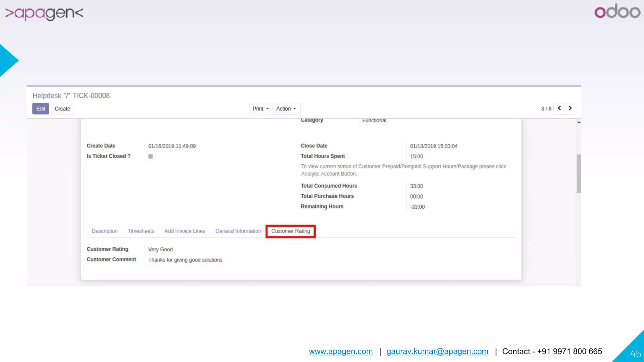The height and width of the screenshot is (362, 644).
Task: Toggle the Is Ticket Closed checkbox
Action: pos(151,156)
